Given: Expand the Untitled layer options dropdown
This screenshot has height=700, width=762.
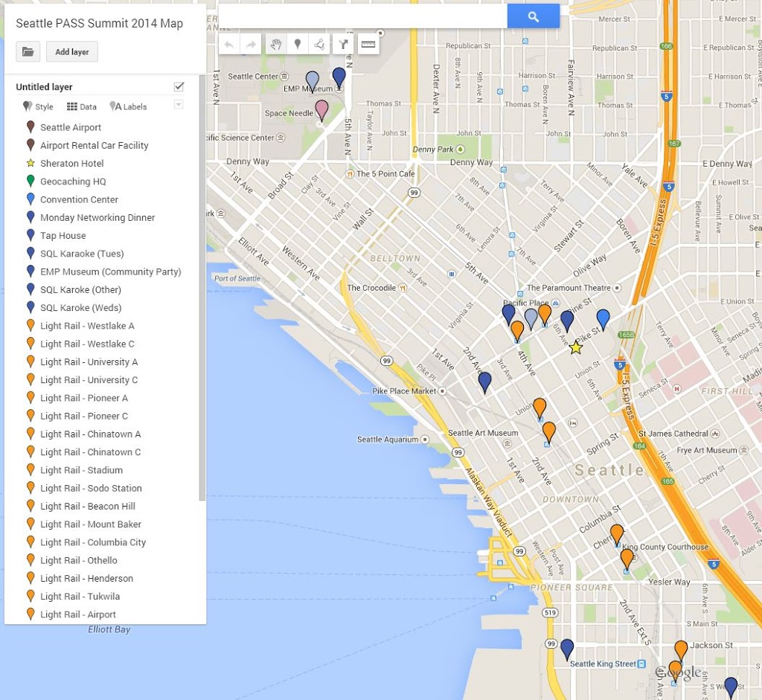Looking at the screenshot, I should pos(179,105).
